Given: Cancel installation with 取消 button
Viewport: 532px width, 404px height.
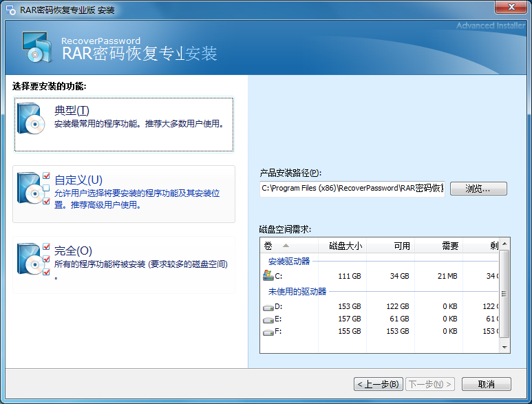Looking at the screenshot, I should click(486, 384).
